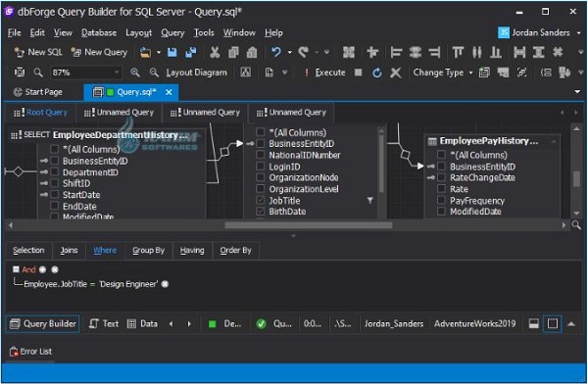Click the Align Tops layout icon
The height and width of the screenshot is (384, 588).
pos(458,52)
